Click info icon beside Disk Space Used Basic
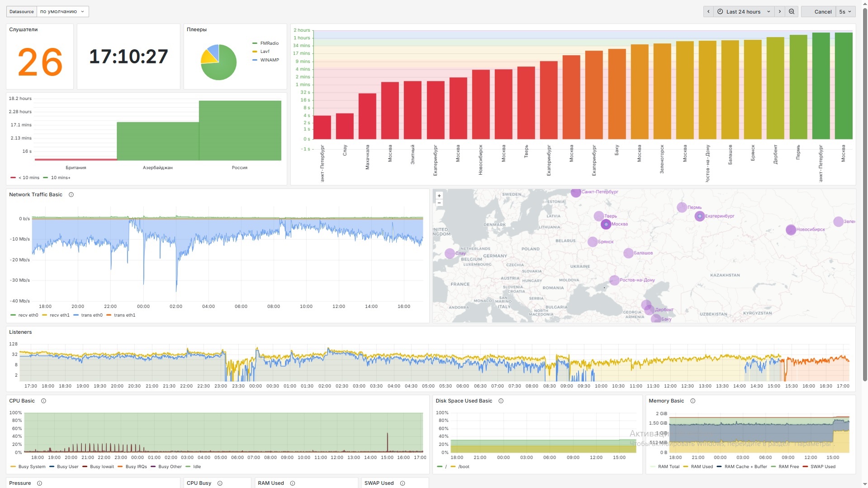 click(501, 401)
